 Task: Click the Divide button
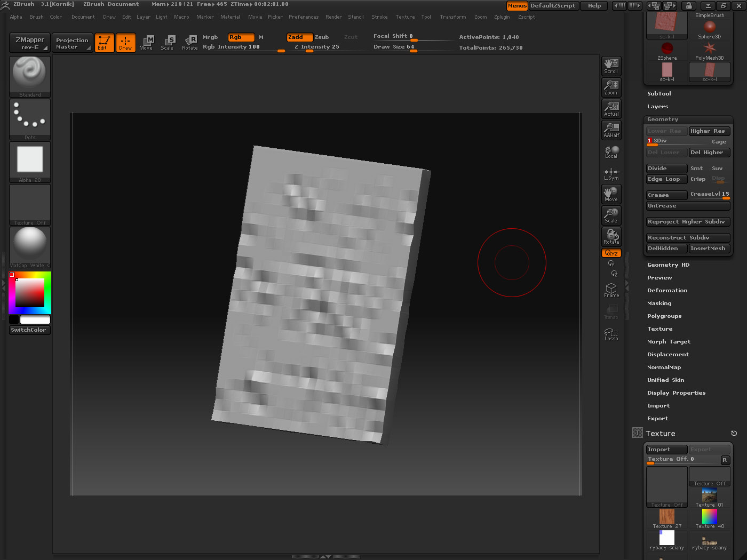pyautogui.click(x=666, y=169)
